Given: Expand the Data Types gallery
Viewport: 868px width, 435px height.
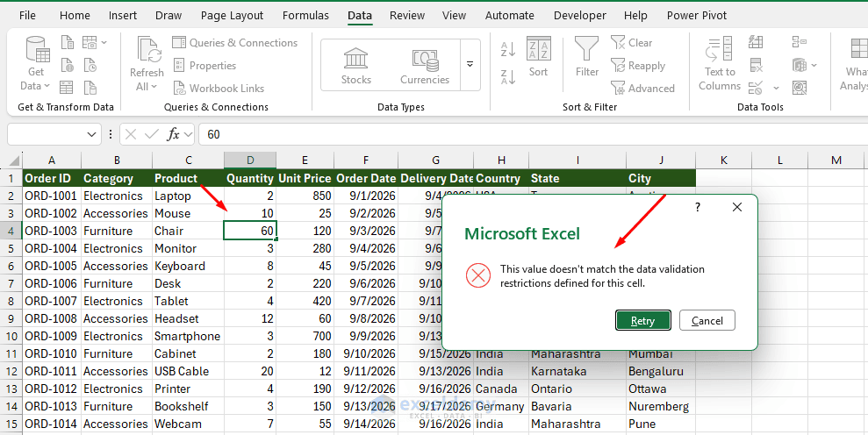Looking at the screenshot, I should pyautogui.click(x=470, y=65).
